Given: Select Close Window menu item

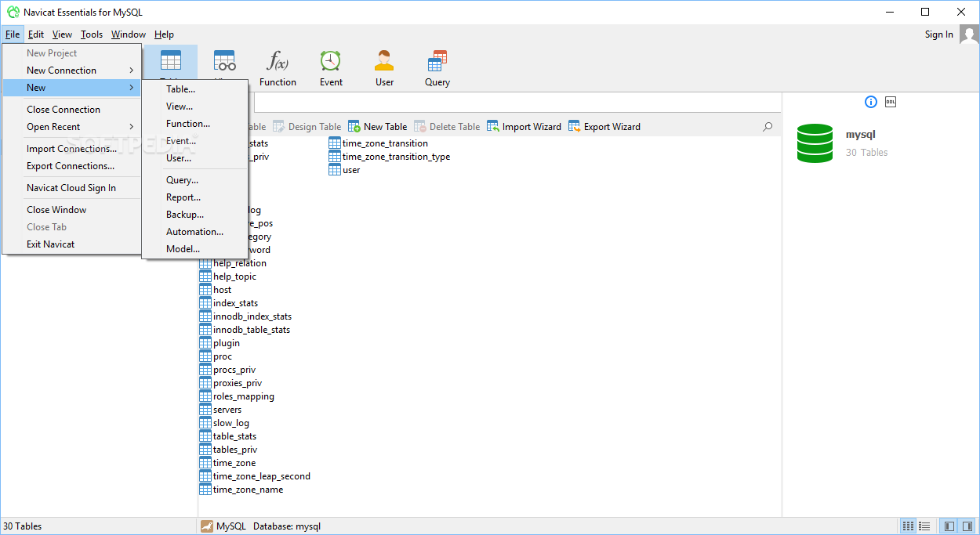Looking at the screenshot, I should coord(72,210).
